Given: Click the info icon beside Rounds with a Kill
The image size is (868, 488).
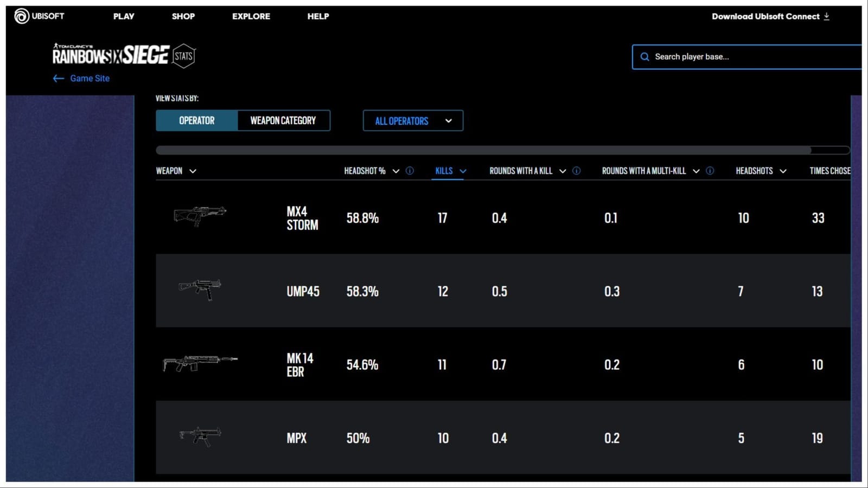Looking at the screenshot, I should tap(576, 171).
